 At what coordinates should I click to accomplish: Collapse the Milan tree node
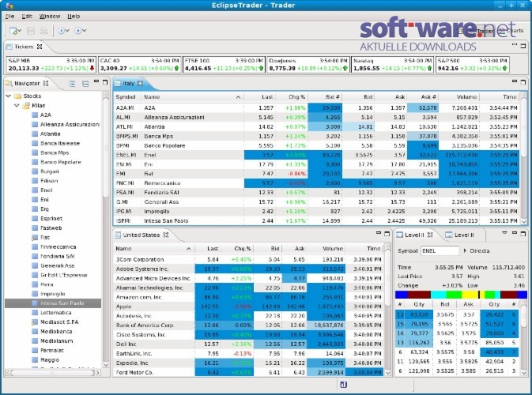pos(17,105)
